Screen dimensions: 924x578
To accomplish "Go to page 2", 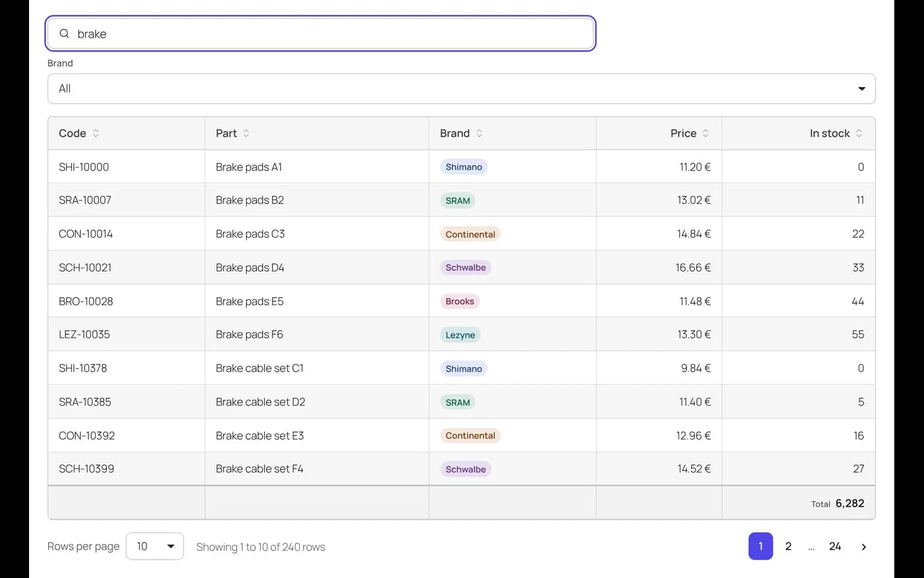I will coord(788,547).
